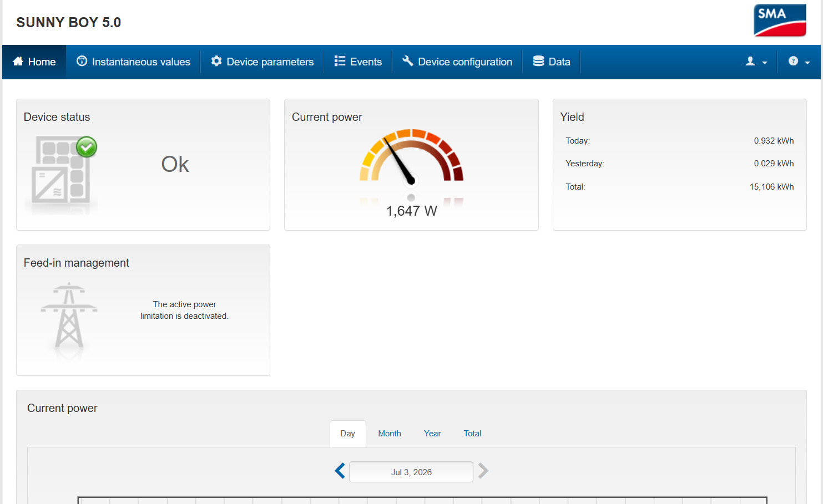Click yesterday's yield value 0.029 kWh
Image resolution: width=823 pixels, height=504 pixels.
[x=774, y=164]
